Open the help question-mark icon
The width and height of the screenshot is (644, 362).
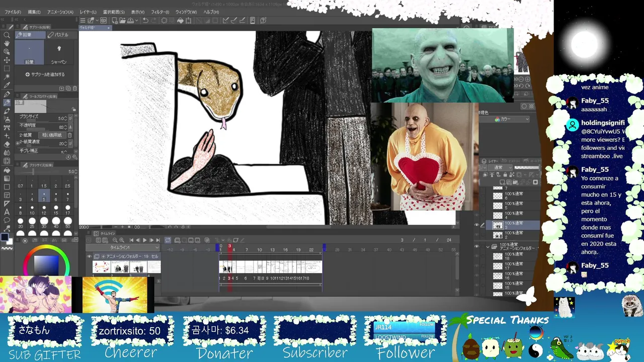(263, 21)
